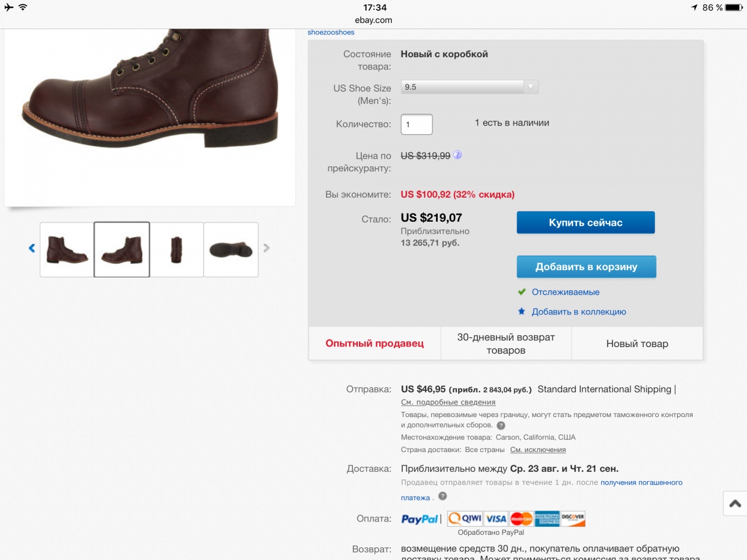
Task: Click "Добавить в коллекцию" link
Action: coord(578,312)
